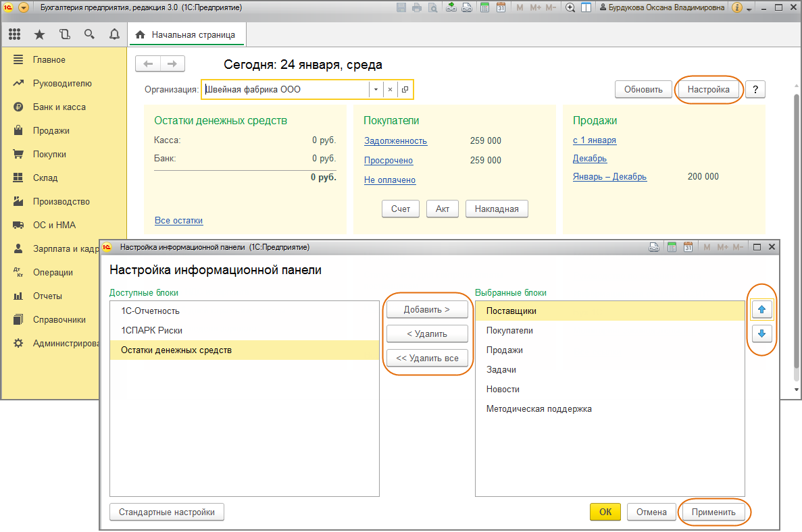Image resolution: width=802 pixels, height=532 pixels.
Task: Reset with Стандартные настройки button
Action: click(x=166, y=512)
